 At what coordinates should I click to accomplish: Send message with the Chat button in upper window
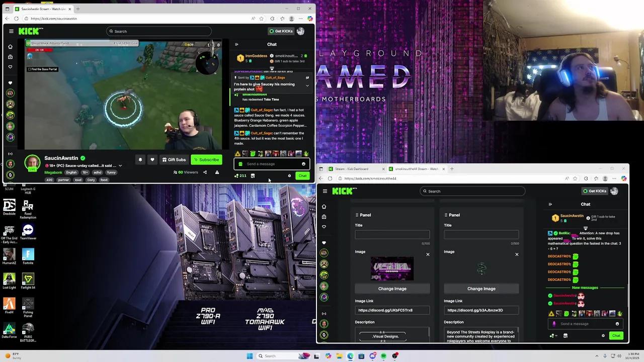(x=302, y=176)
